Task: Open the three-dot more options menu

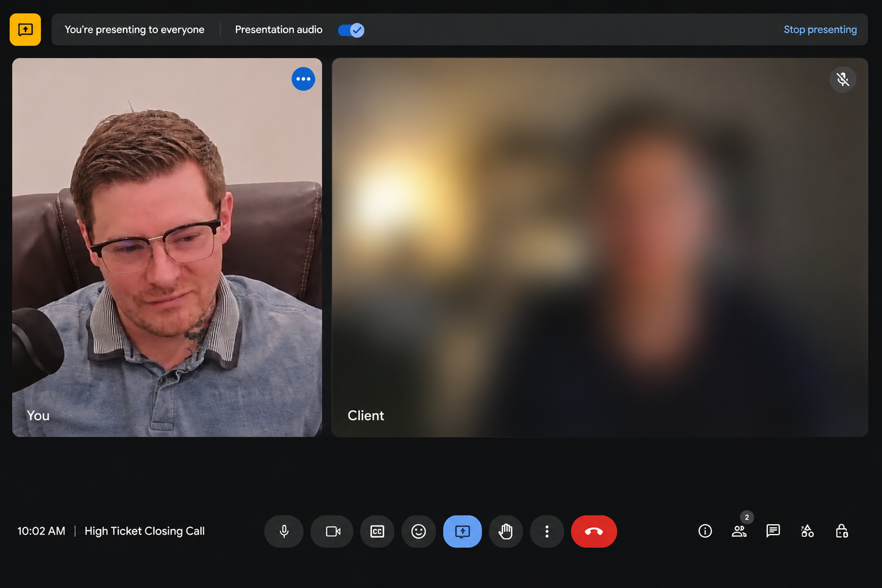Action: tap(547, 531)
